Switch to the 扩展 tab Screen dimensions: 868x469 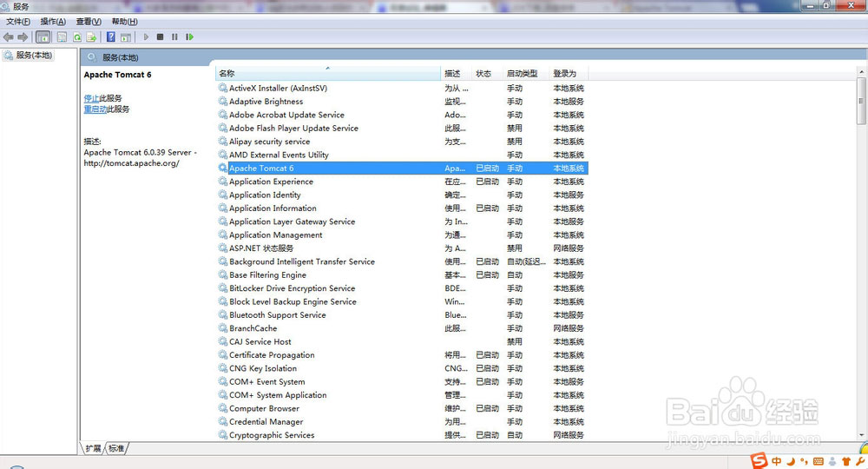click(x=93, y=448)
